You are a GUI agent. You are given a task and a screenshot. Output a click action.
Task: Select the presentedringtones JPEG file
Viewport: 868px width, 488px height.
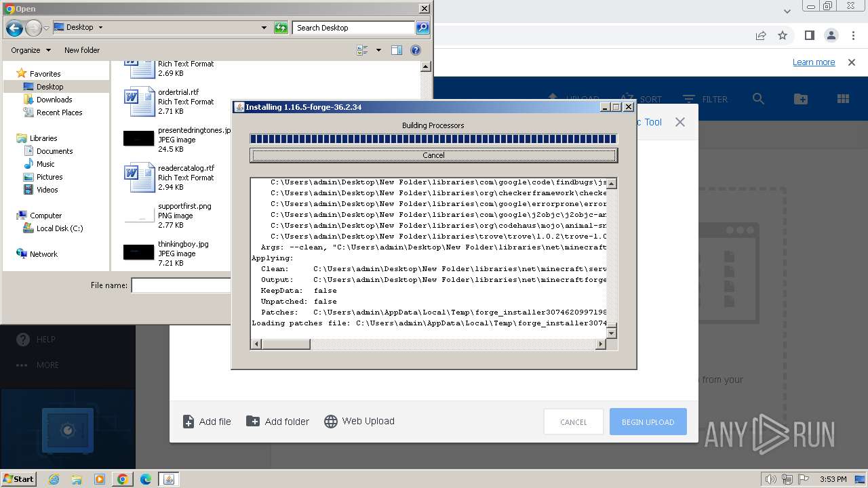(176, 140)
